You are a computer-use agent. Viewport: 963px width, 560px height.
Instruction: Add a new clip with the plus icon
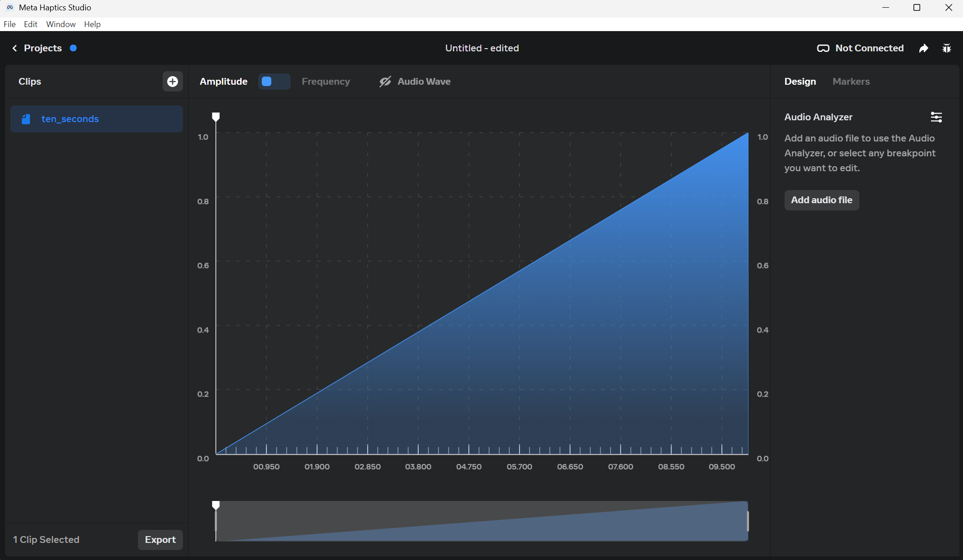coord(173,82)
